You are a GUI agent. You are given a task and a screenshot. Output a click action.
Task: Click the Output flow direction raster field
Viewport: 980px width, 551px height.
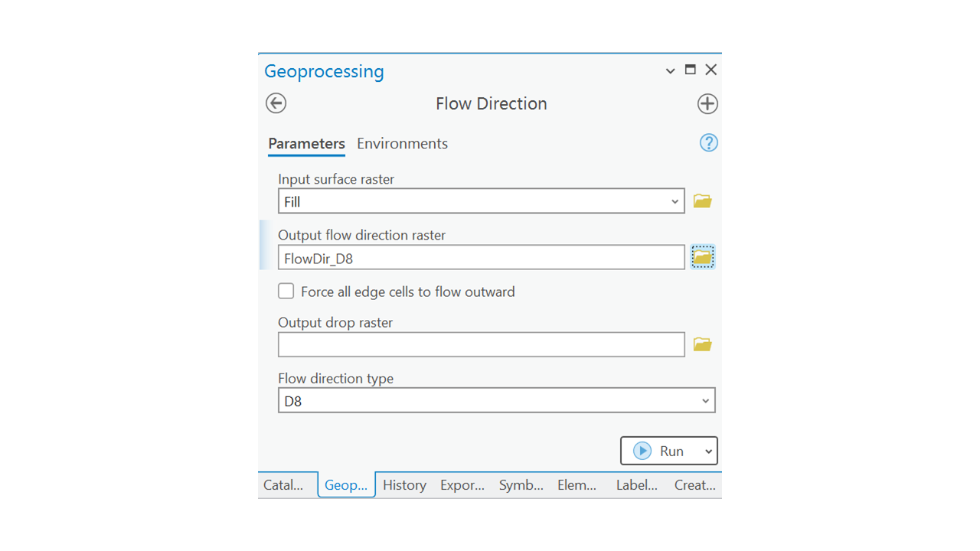click(481, 258)
